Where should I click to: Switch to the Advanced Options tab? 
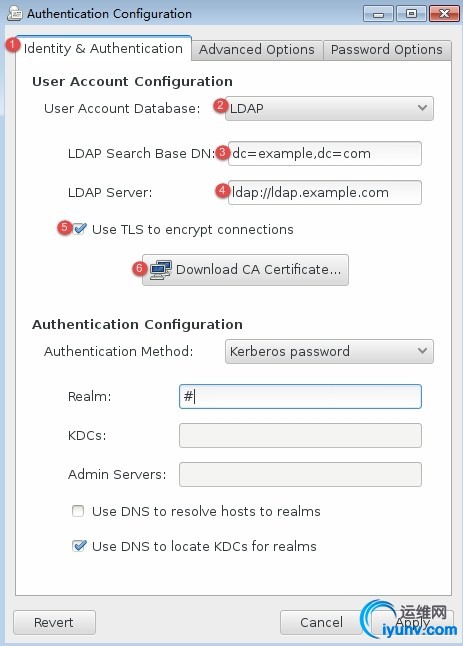point(257,50)
